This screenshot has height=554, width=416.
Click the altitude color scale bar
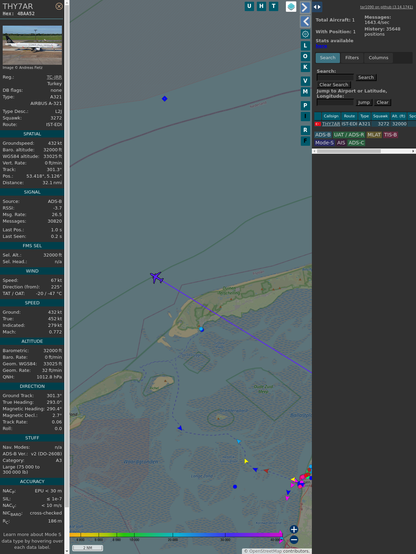coord(176,535)
